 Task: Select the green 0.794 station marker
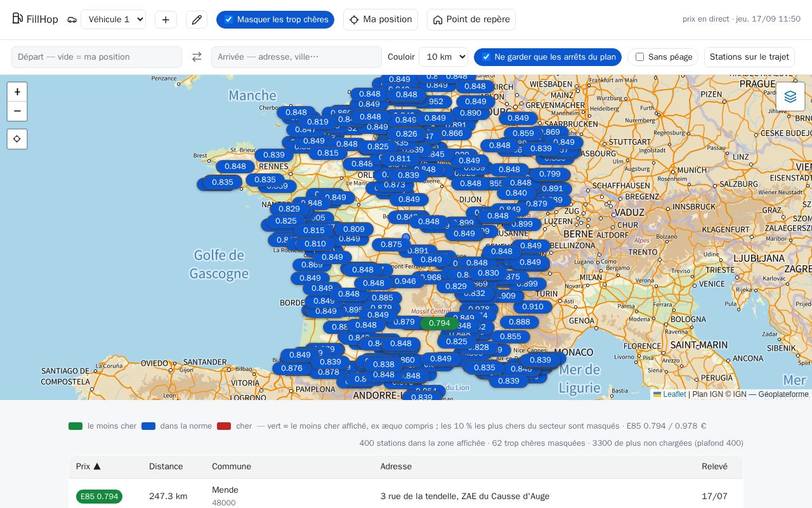click(x=439, y=323)
